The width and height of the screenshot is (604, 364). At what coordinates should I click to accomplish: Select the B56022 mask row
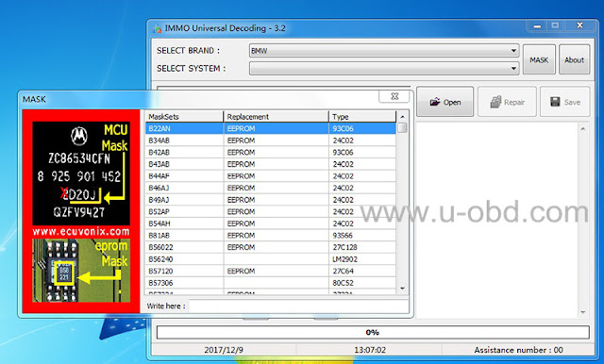(271, 247)
